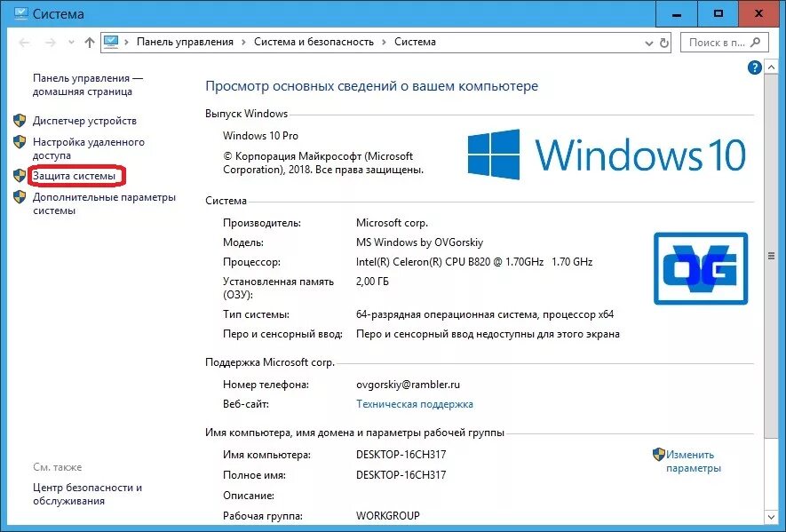Open 'Техническая поддержка' website link

tap(415, 404)
